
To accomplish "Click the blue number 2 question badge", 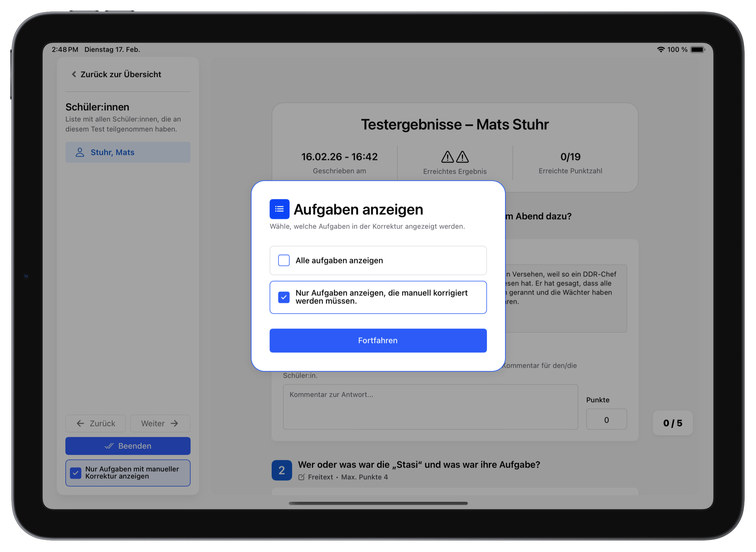I will point(282,470).
